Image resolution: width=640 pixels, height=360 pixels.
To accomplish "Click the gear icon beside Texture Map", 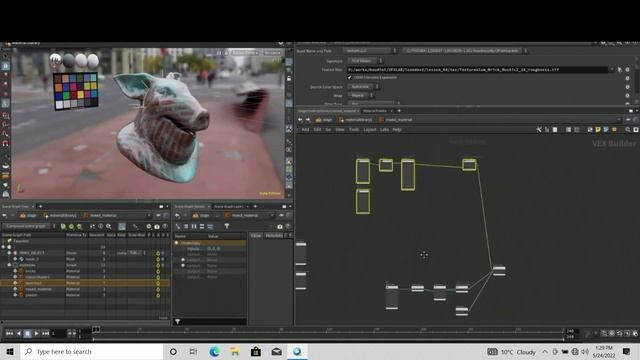I will pyautogui.click(x=627, y=69).
